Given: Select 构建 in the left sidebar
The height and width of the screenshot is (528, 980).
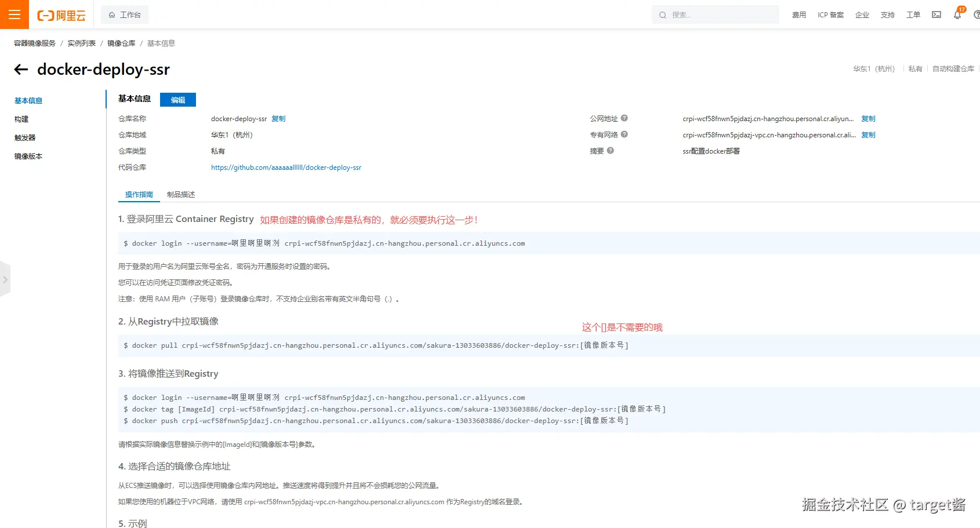Looking at the screenshot, I should [21, 119].
